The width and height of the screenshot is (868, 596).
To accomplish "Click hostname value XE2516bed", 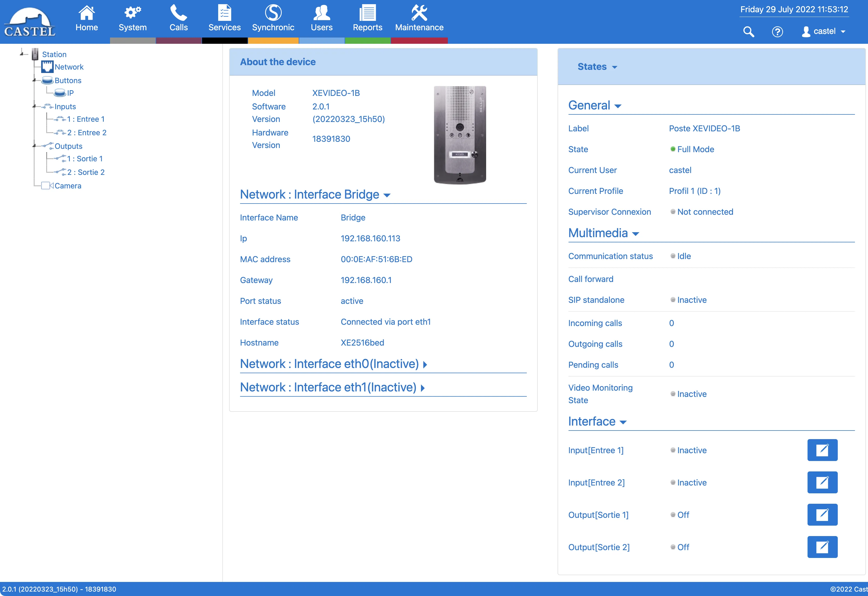I will [x=362, y=342].
